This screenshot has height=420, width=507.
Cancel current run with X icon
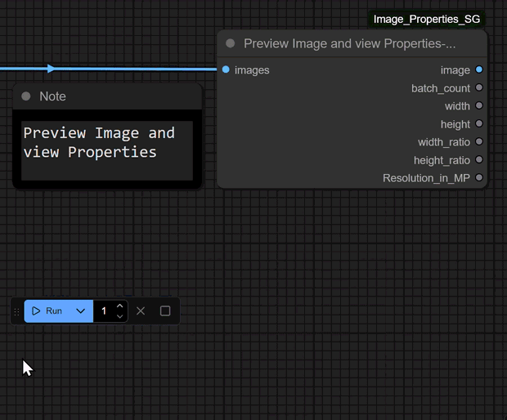[x=141, y=311]
